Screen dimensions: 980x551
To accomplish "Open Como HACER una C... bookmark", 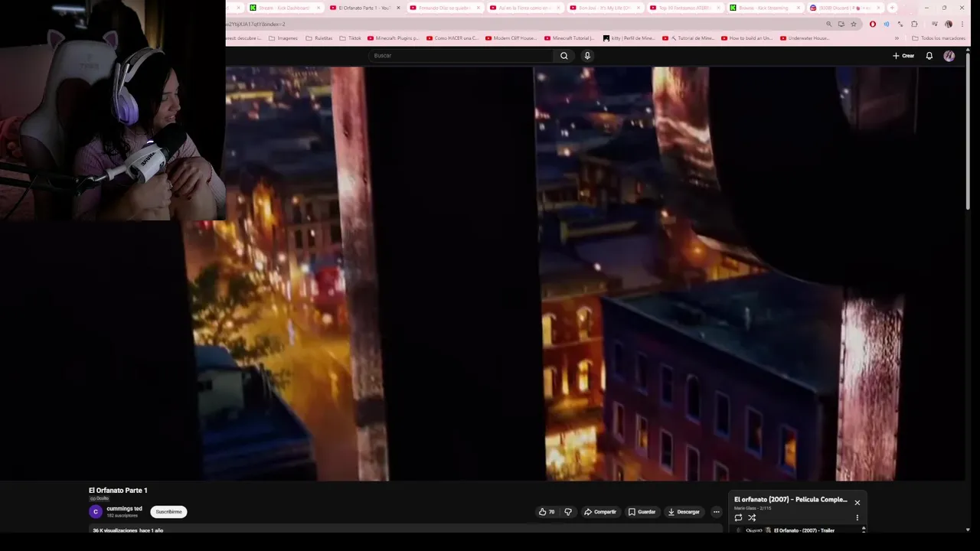I will tap(452, 38).
